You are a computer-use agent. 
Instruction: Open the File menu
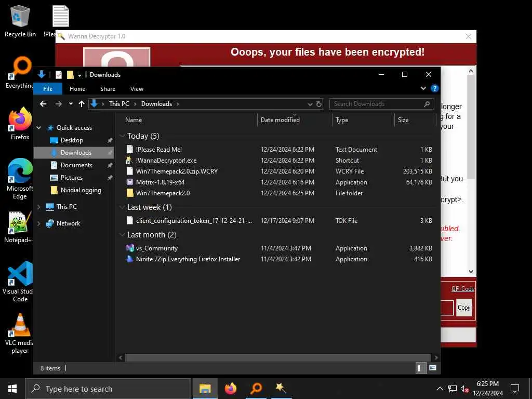pos(48,89)
